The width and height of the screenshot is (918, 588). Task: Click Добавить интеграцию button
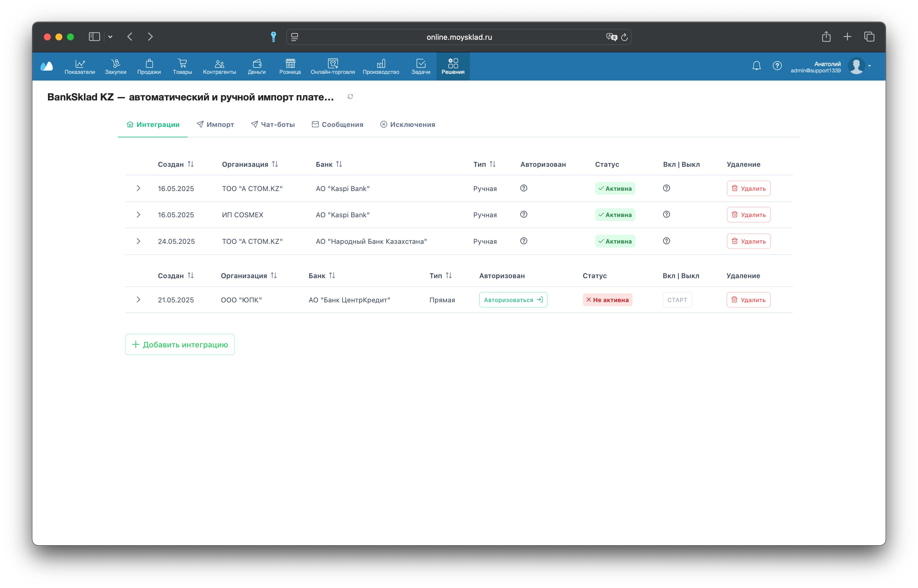pyautogui.click(x=180, y=345)
